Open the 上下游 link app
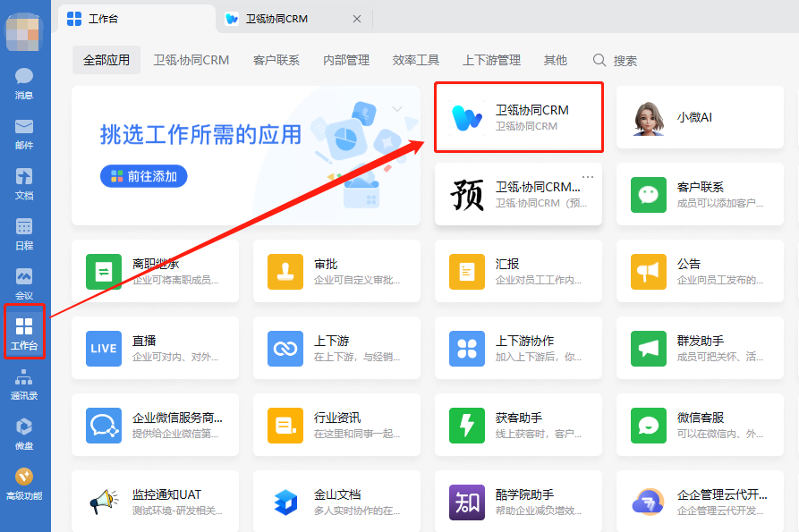This screenshot has height=532, width=799. [x=336, y=348]
